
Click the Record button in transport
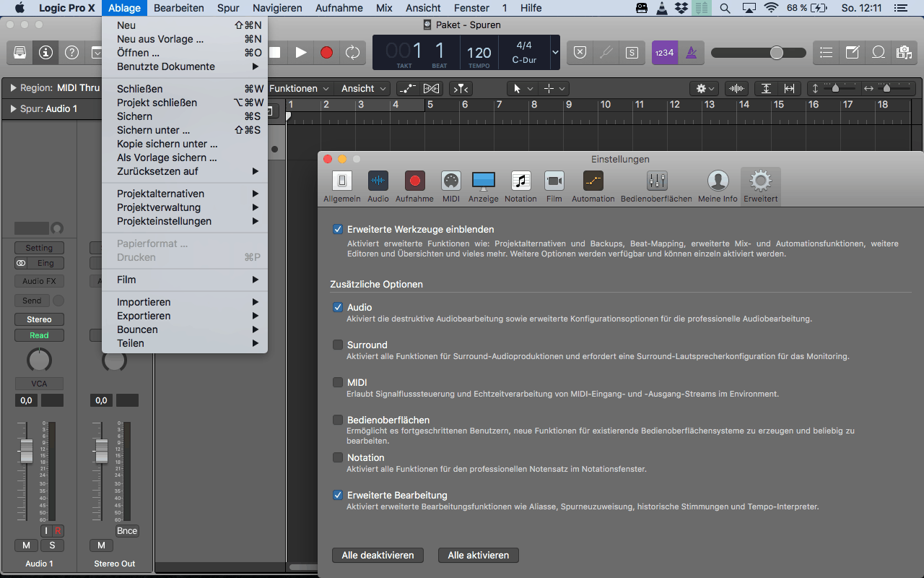click(x=326, y=53)
